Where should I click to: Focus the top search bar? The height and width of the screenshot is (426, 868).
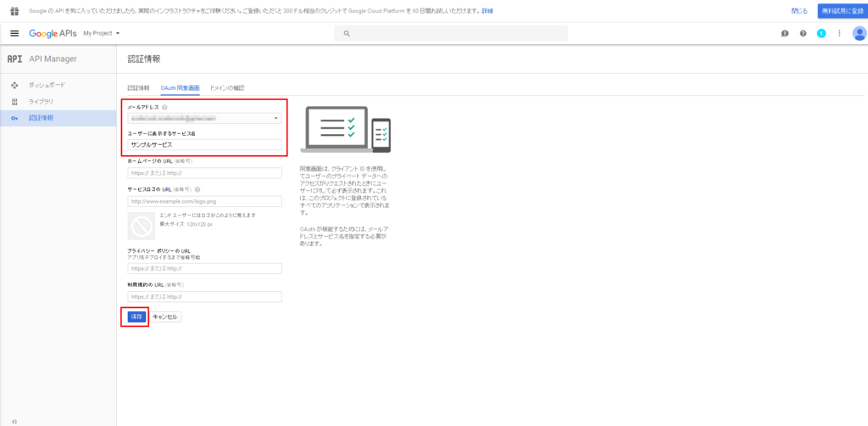click(451, 33)
